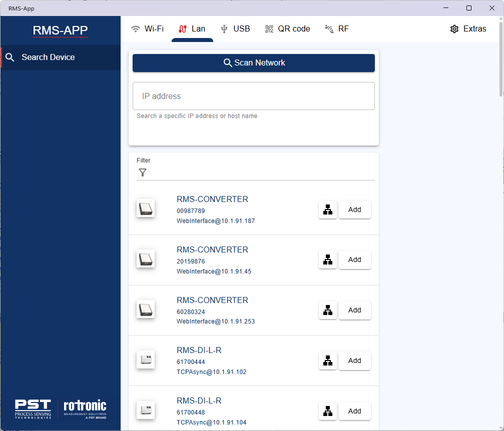Click network icon for device 00987789
504x431 pixels.
327,210
